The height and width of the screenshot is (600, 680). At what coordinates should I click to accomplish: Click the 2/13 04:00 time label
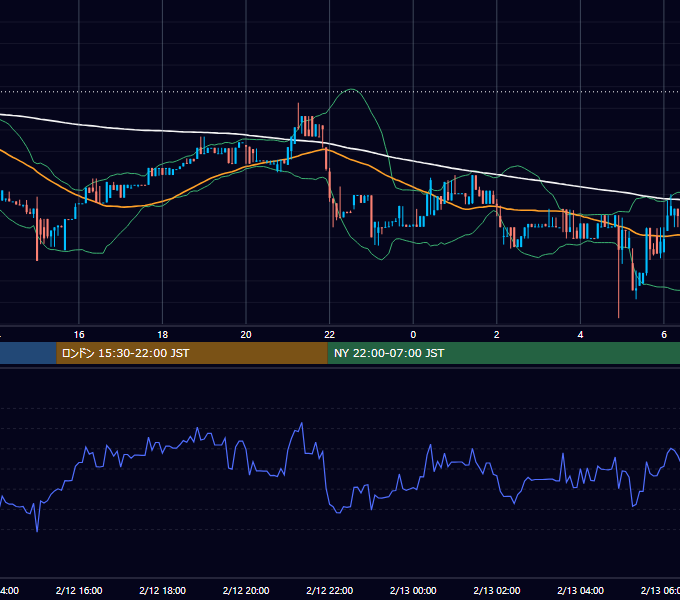pos(580,590)
